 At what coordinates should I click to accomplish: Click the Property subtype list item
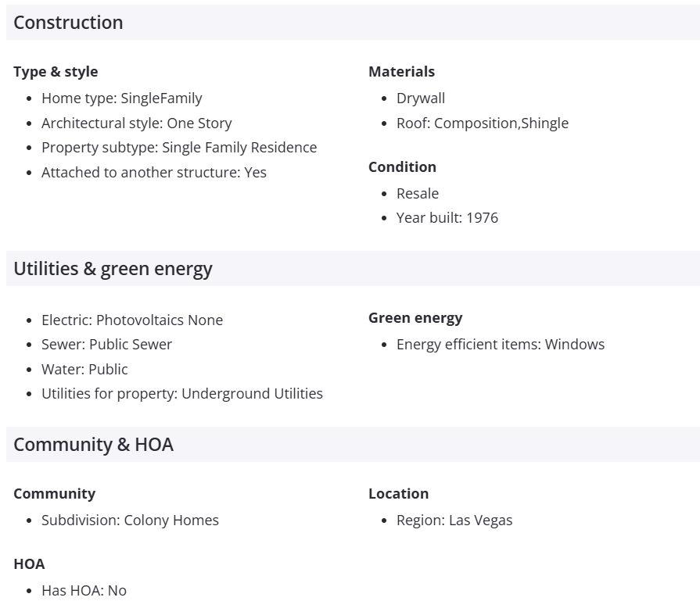pos(179,148)
